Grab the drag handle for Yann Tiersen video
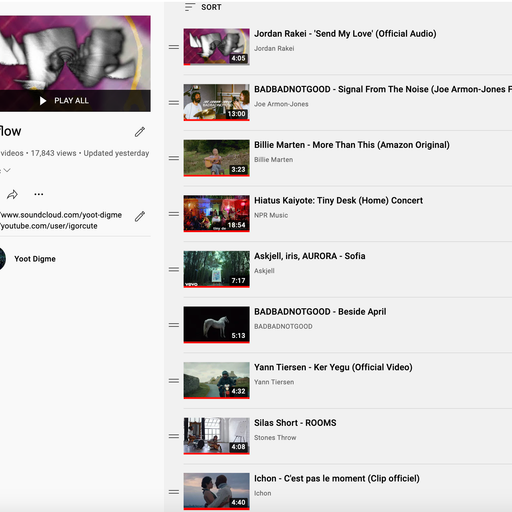The image size is (512, 512). pos(174,380)
